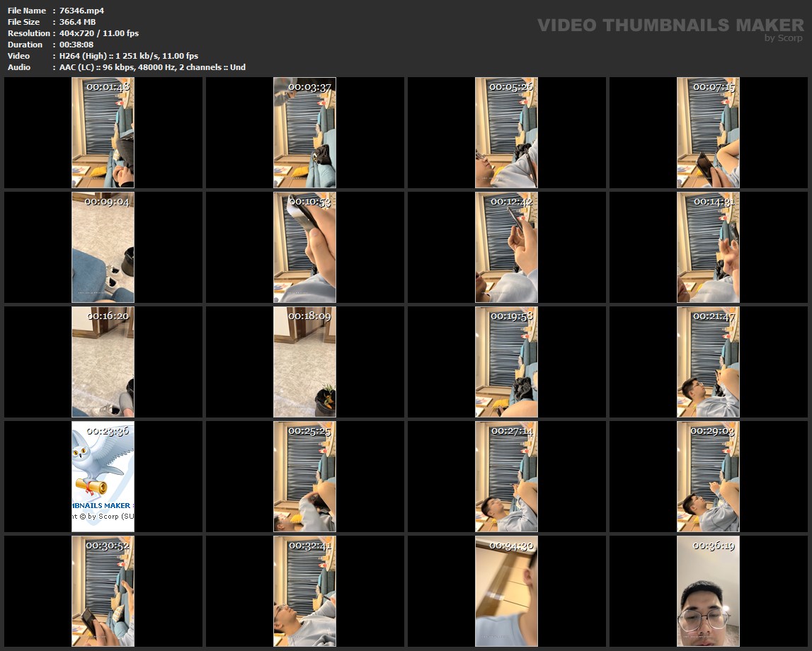Select the floor frame at 00:09:04
Screen dimensions: 812x651
coord(103,247)
